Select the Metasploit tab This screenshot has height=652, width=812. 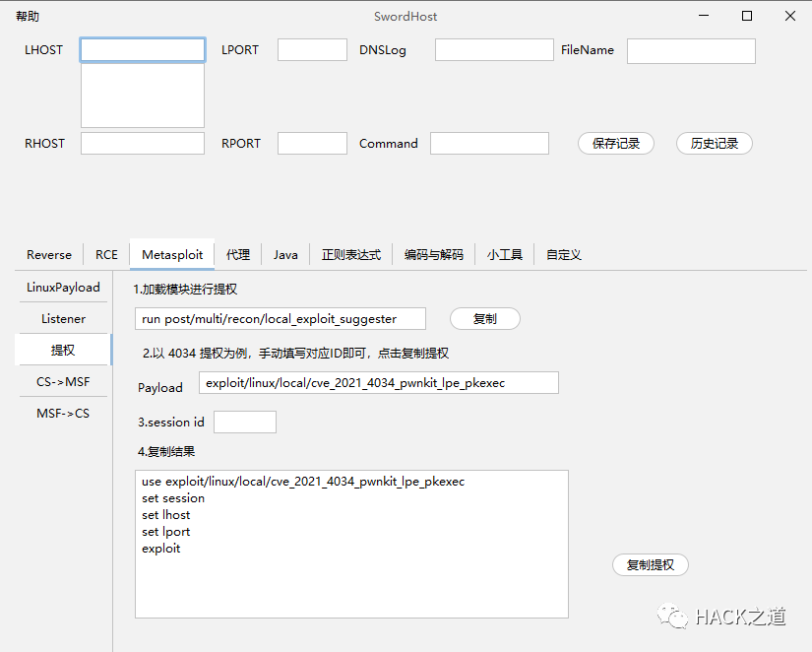(x=172, y=254)
